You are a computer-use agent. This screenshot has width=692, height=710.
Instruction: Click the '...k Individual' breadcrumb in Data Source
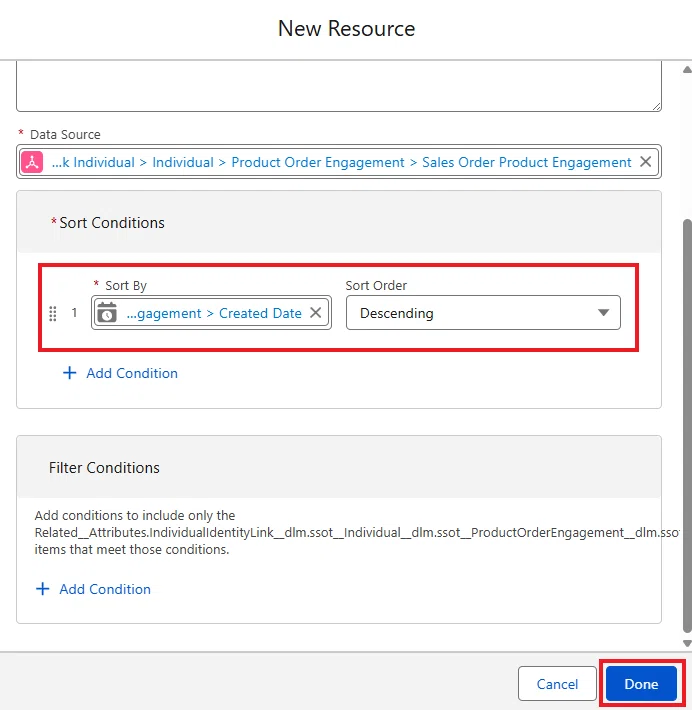pyautogui.click(x=93, y=162)
